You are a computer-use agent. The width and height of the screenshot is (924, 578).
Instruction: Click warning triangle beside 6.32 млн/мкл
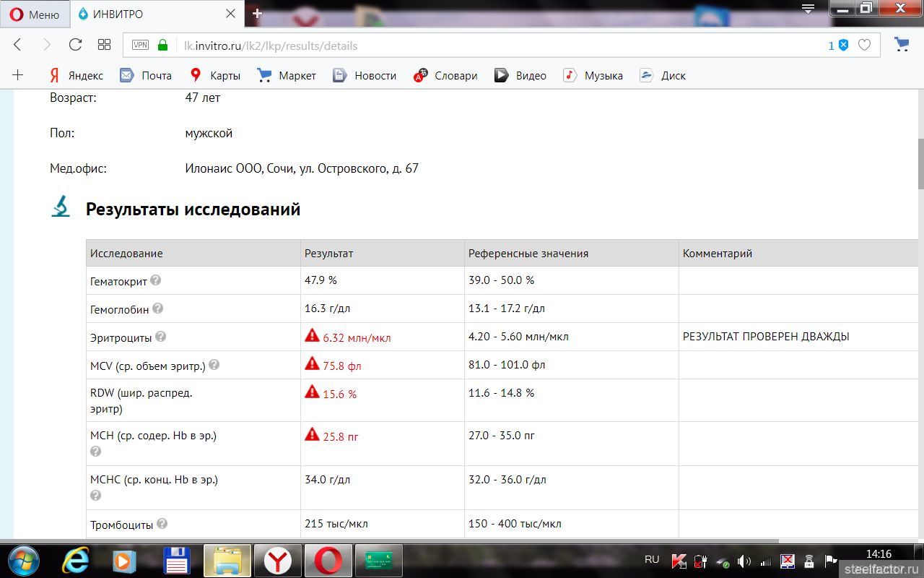click(x=312, y=335)
